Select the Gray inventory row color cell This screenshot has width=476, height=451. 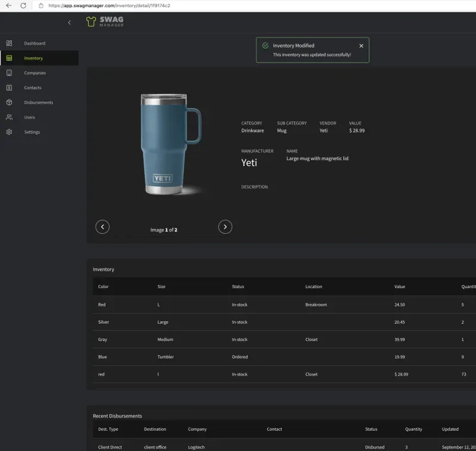click(102, 339)
